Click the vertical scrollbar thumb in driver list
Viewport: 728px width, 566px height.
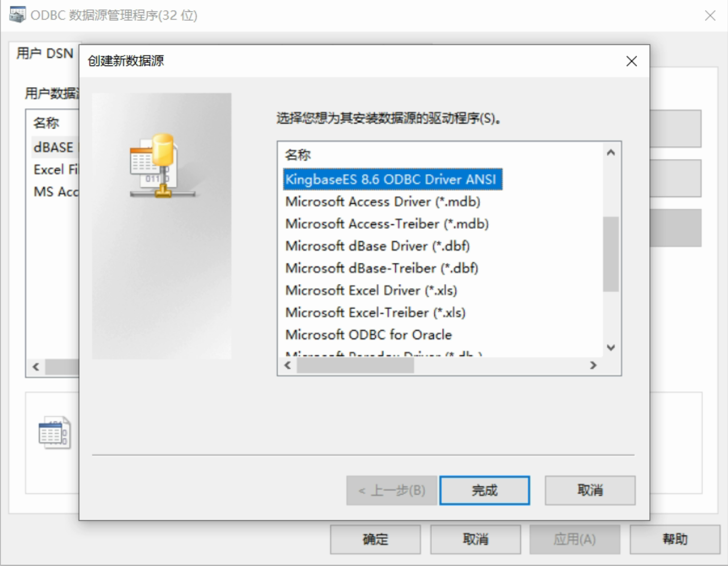click(611, 254)
